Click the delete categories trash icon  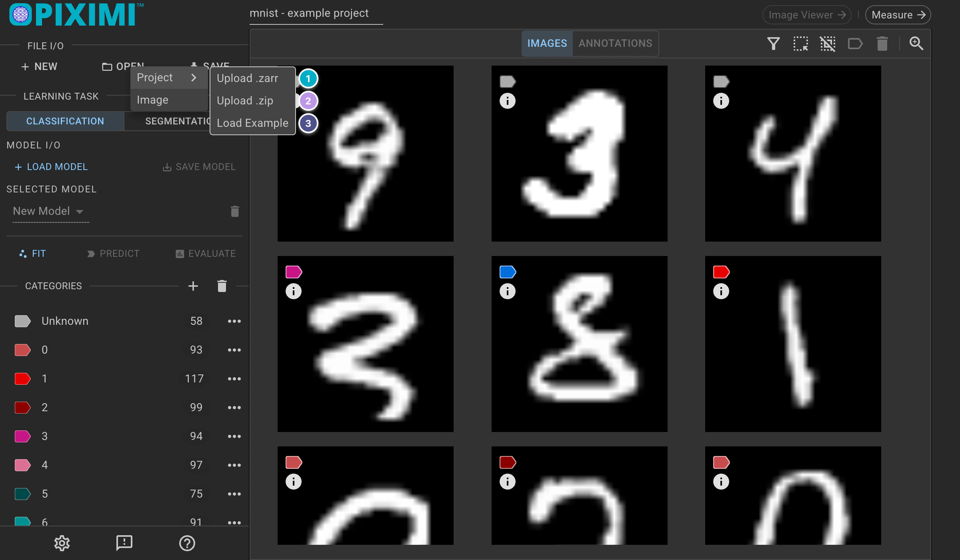tap(222, 286)
